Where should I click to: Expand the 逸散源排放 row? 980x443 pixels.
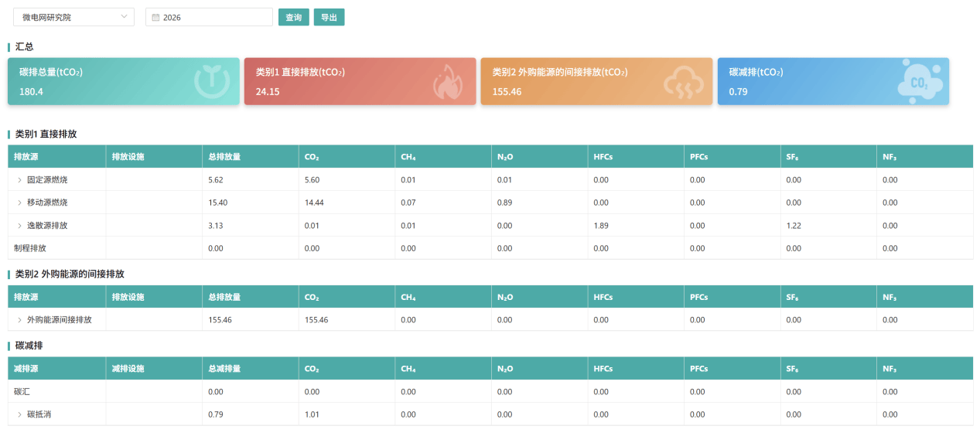(19, 226)
